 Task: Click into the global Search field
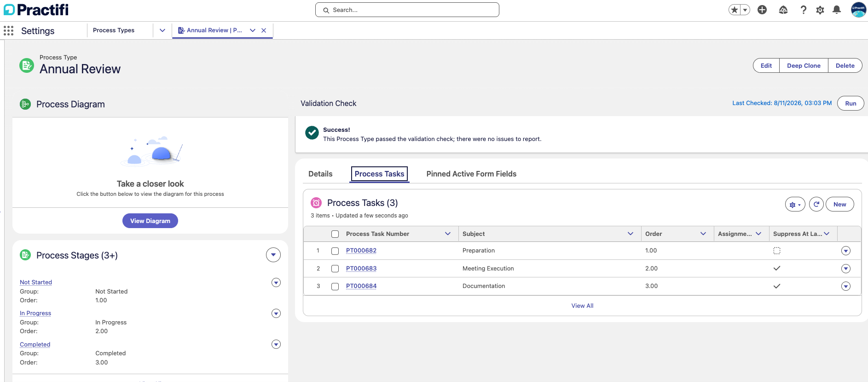tap(407, 10)
